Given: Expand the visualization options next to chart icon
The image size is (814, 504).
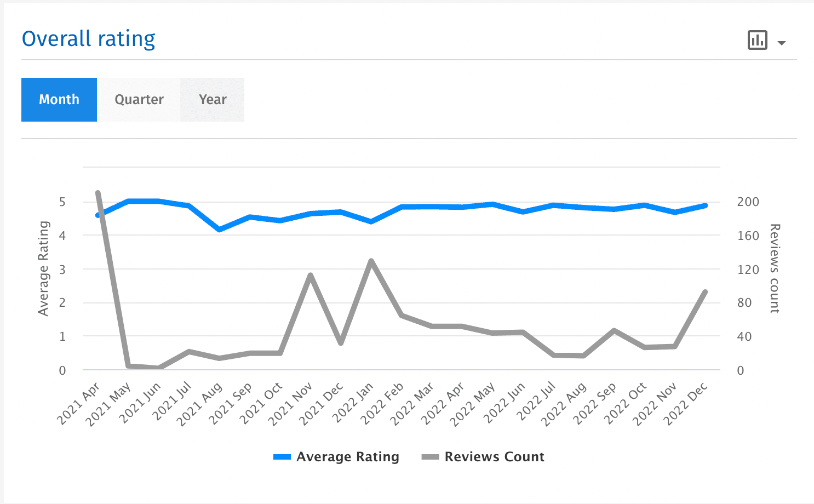Looking at the screenshot, I should [x=782, y=42].
